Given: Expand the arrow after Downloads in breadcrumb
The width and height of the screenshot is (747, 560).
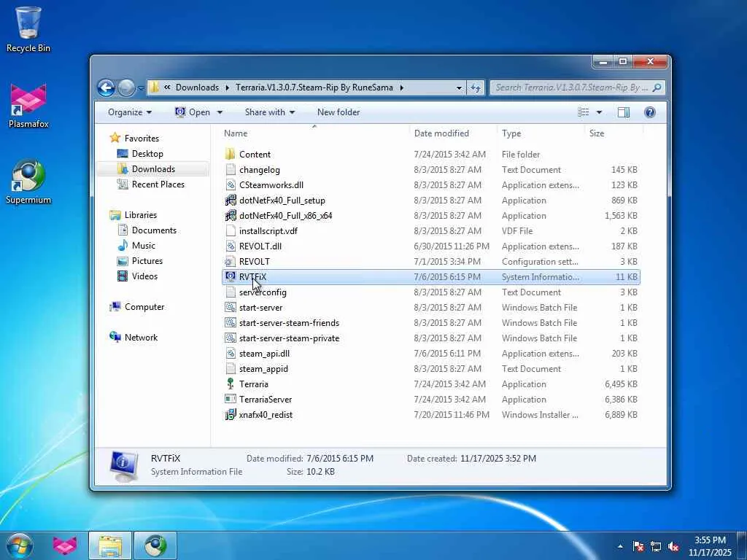Looking at the screenshot, I should click(227, 87).
